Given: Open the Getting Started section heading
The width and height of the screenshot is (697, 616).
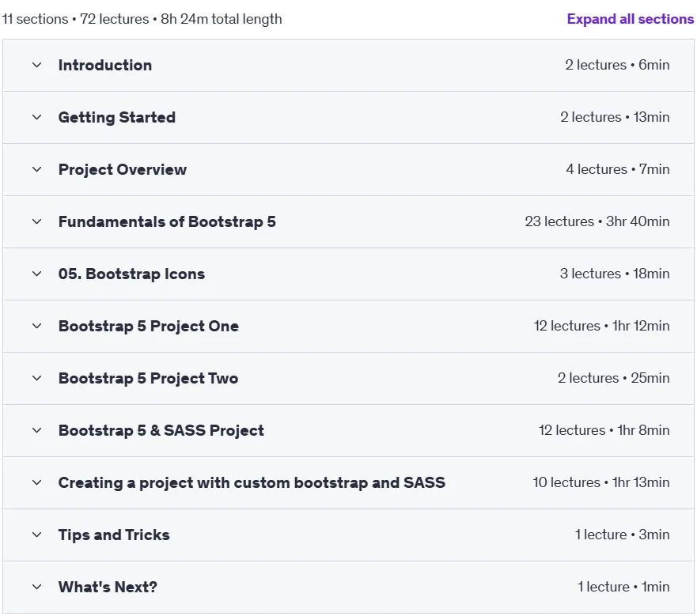Looking at the screenshot, I should (x=117, y=117).
